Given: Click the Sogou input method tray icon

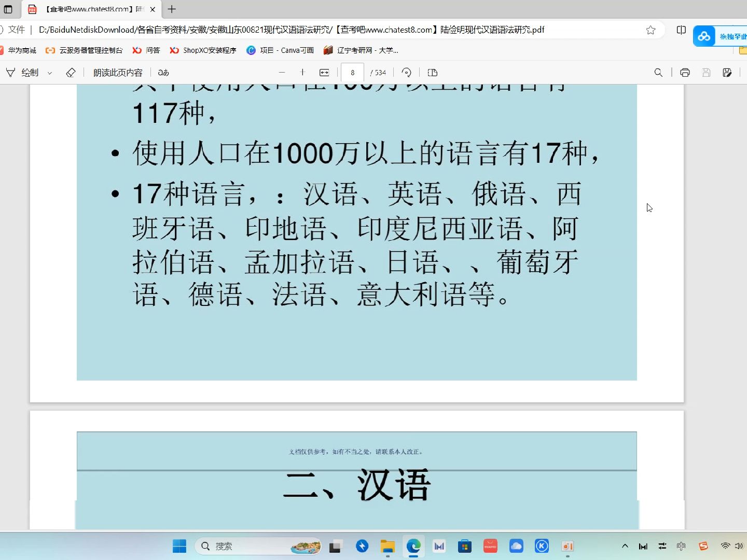Looking at the screenshot, I should (703, 546).
